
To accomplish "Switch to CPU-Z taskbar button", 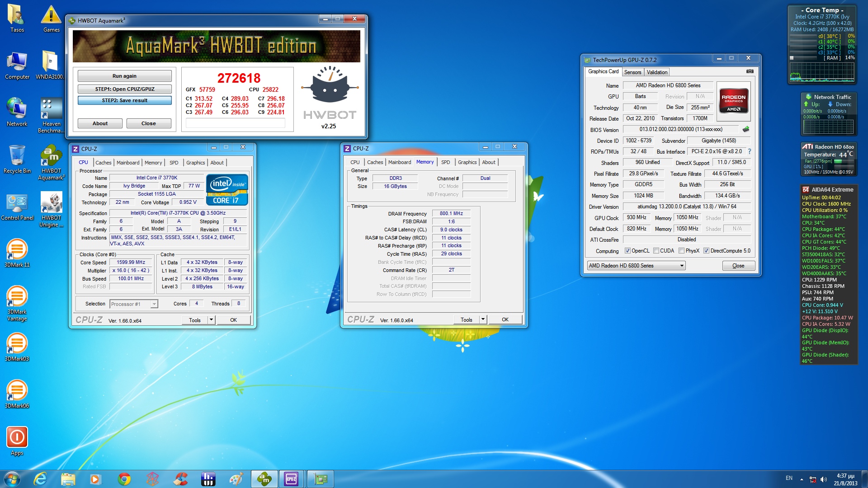I will (292, 479).
